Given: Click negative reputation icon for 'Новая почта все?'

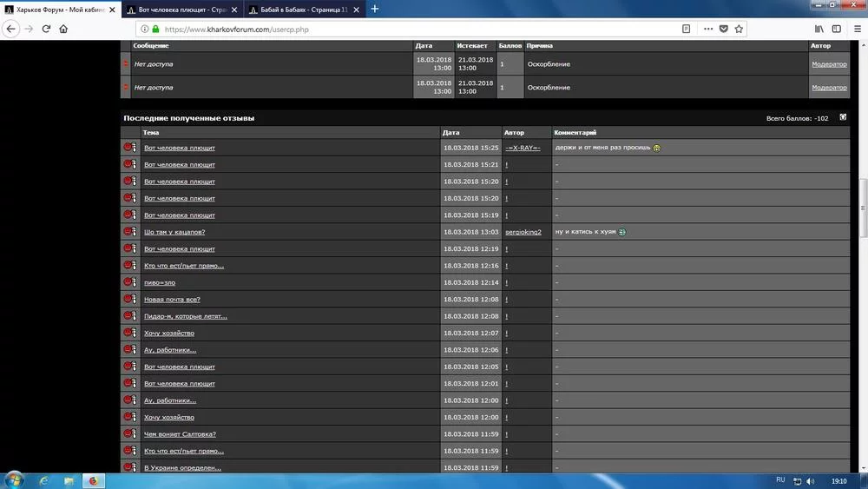Looking at the screenshot, I should coord(129,299).
